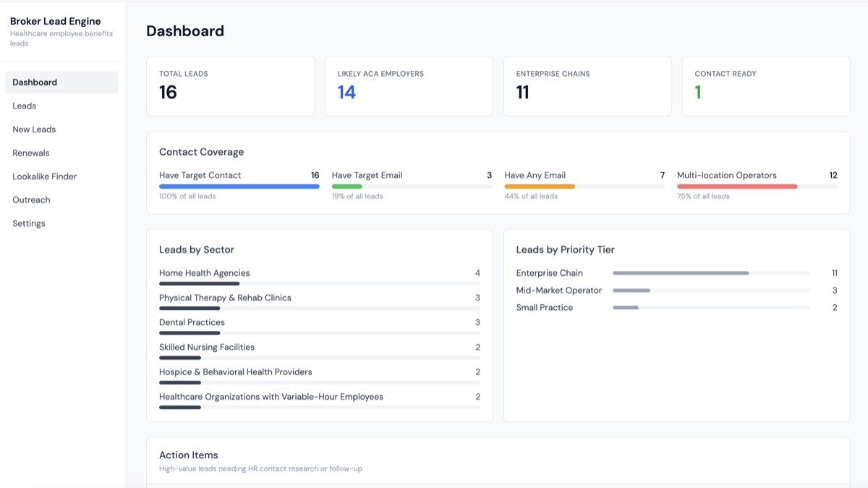Click the red Multi-location Operators bar
This screenshot has width=868, height=488.
[737, 186]
